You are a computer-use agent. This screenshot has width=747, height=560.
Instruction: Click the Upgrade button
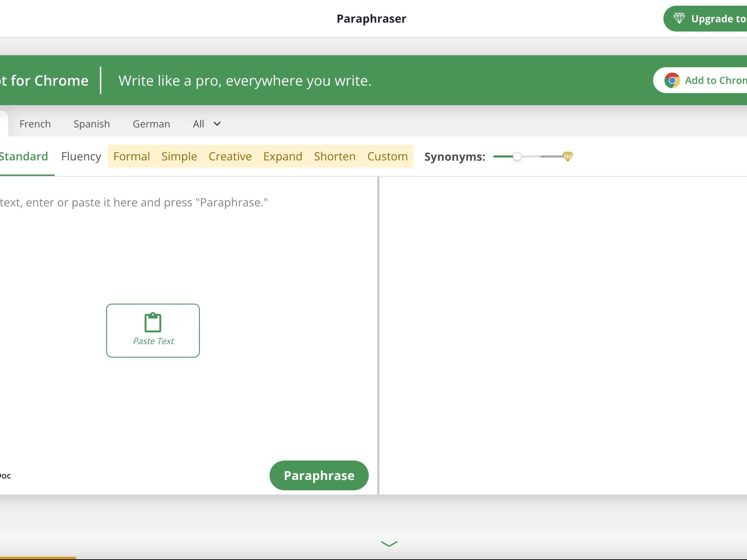coord(705,18)
